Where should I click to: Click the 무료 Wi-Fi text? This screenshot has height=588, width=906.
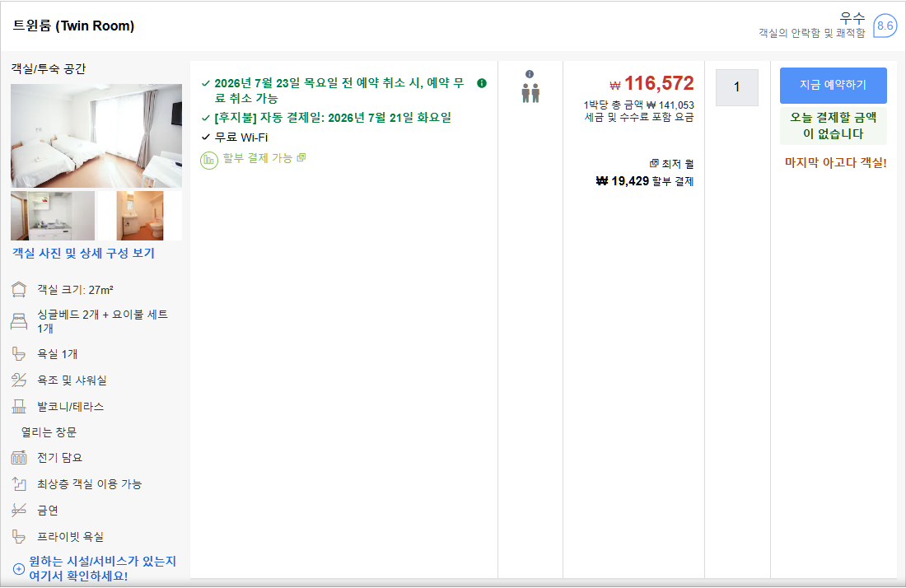click(x=241, y=138)
